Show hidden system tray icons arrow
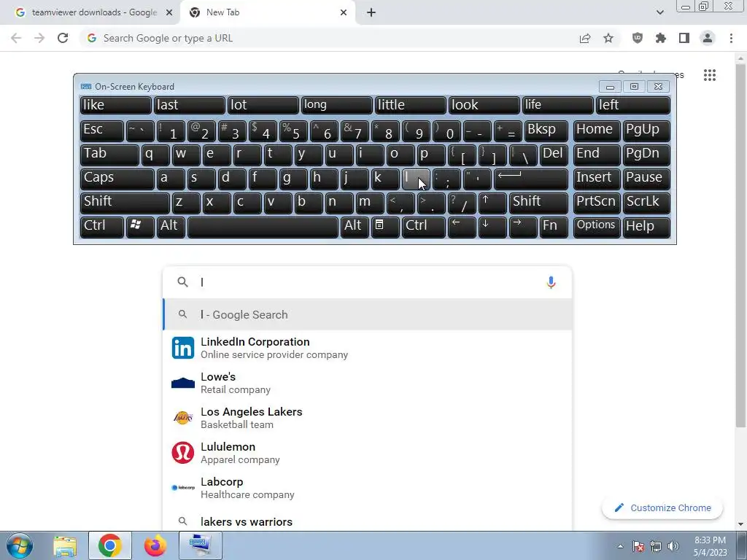 coord(620,546)
